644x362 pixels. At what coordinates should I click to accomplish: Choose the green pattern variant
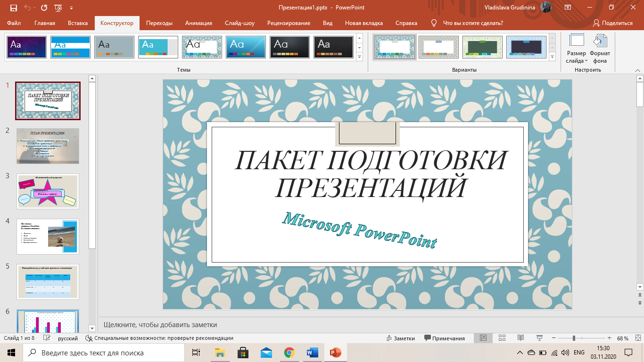pos(483,47)
